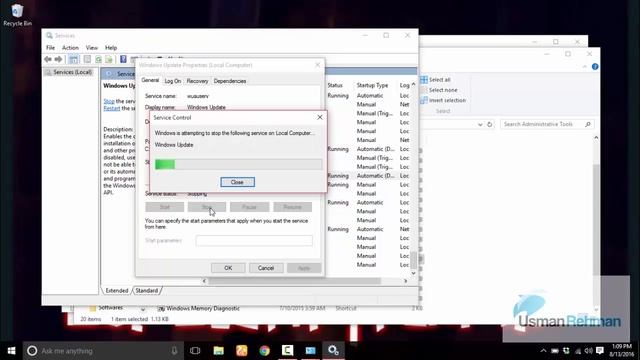Click the greyed Resume service button
Image resolution: width=640 pixels, height=360 pixels.
point(292,207)
